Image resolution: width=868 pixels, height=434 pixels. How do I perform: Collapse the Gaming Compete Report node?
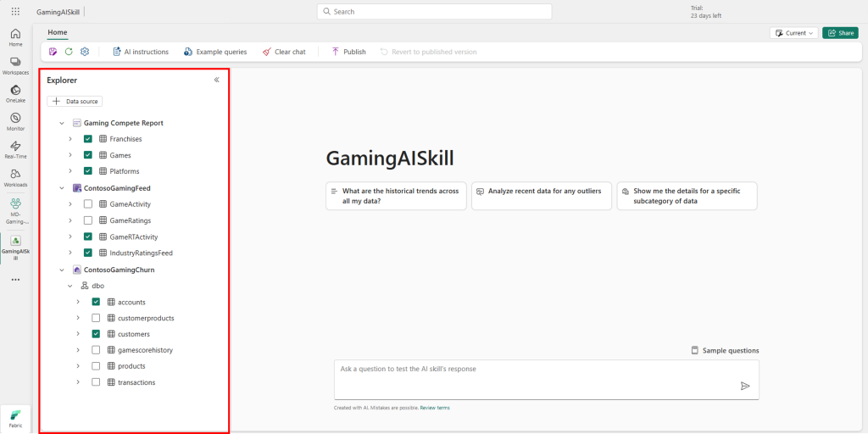click(x=62, y=123)
